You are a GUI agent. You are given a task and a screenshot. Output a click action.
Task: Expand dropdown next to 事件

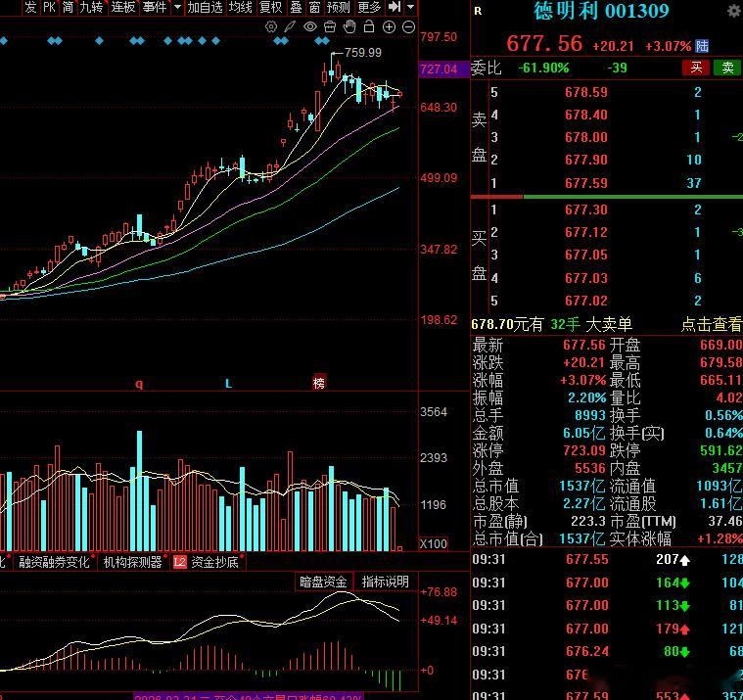click(x=178, y=7)
